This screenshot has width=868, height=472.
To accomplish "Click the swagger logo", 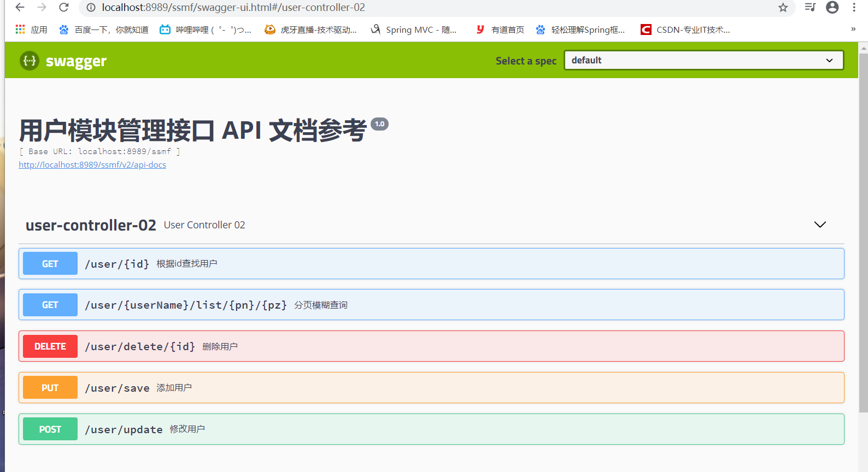I will coord(63,61).
